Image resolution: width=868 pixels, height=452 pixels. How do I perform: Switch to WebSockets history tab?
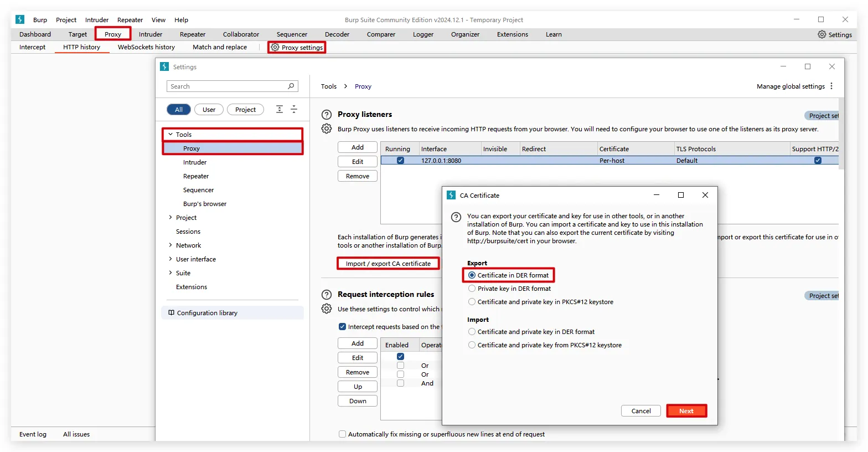tap(146, 47)
